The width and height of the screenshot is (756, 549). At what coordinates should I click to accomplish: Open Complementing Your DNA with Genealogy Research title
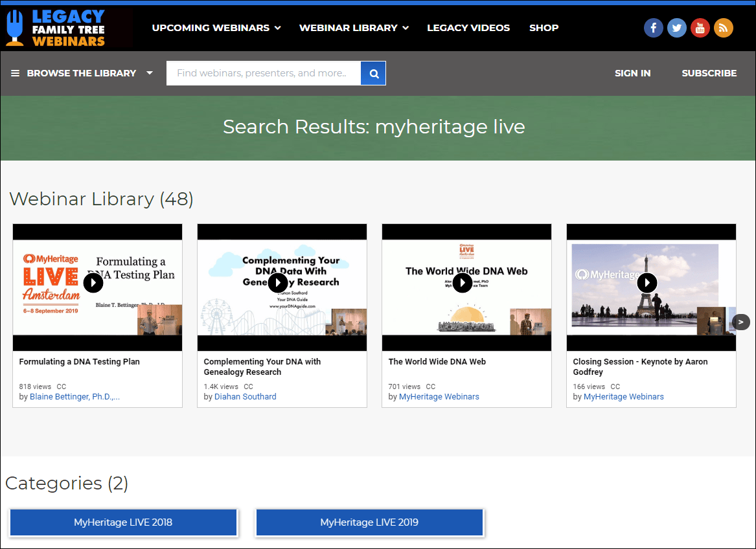(x=262, y=367)
